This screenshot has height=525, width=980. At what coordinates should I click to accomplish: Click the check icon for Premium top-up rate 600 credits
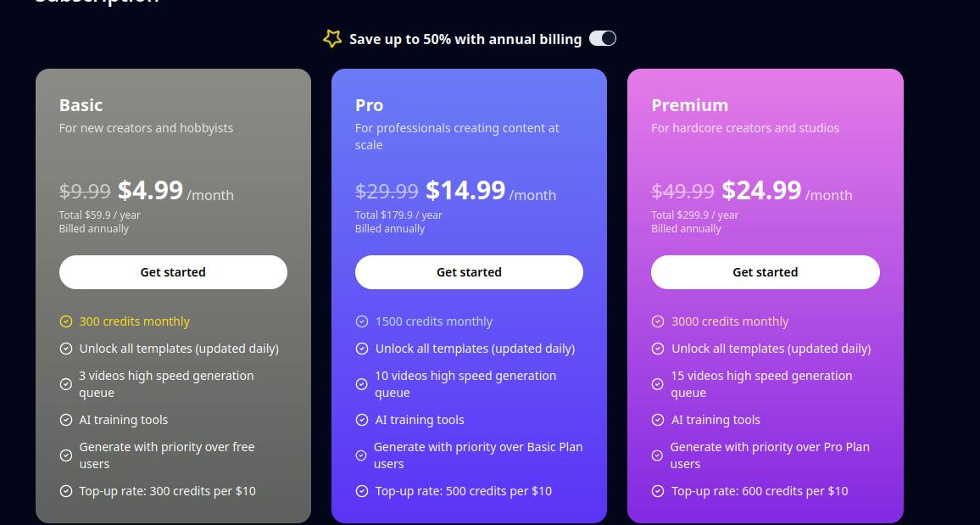coord(658,491)
